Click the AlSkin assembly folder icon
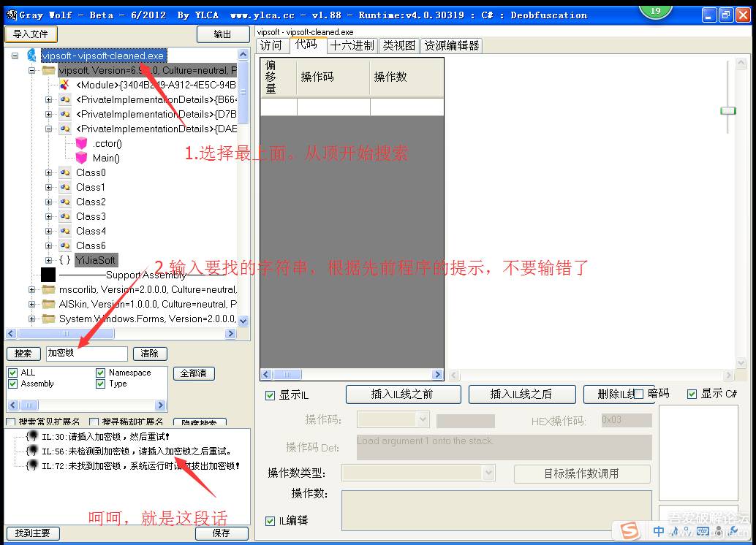The height and width of the screenshot is (545, 756). [48, 304]
